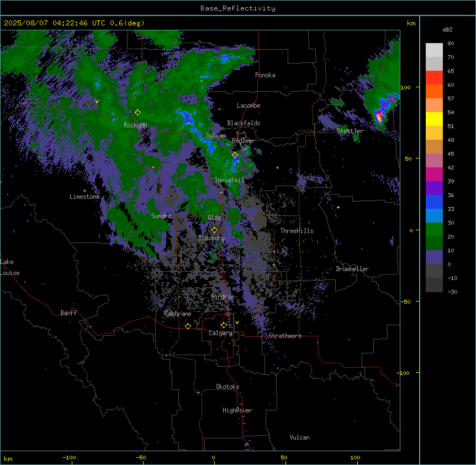Select the Drumheller city label
This screenshot has height=465, width=476.
(x=352, y=269)
